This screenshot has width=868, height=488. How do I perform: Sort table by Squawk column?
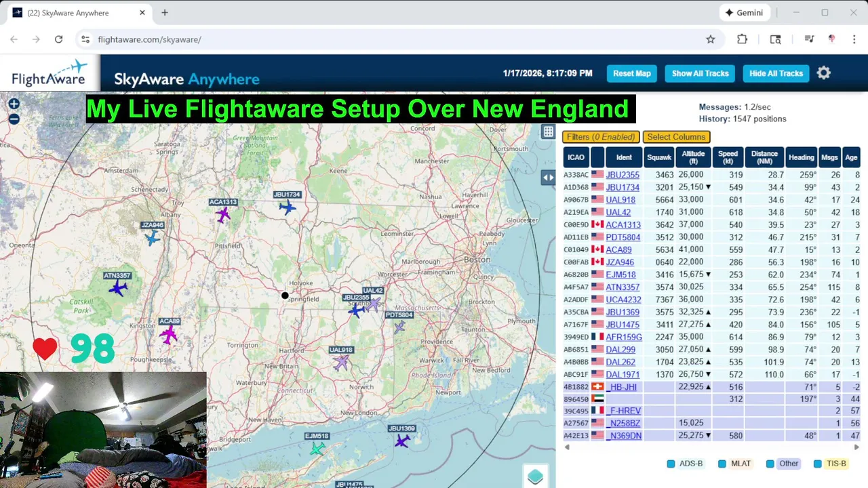tap(659, 157)
